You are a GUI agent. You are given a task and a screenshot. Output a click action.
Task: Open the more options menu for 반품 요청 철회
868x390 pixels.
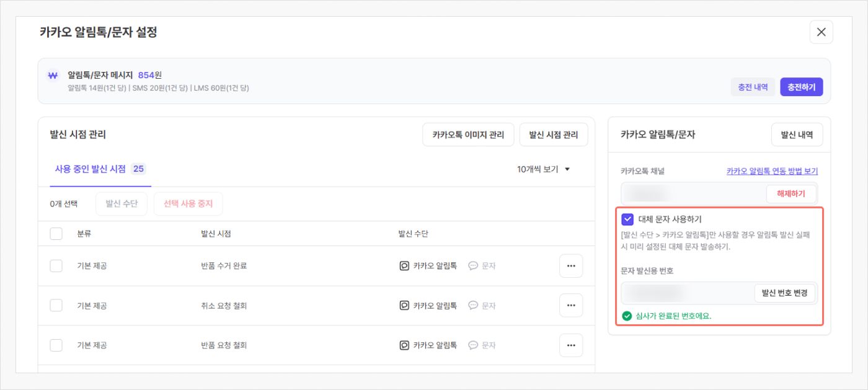point(570,345)
